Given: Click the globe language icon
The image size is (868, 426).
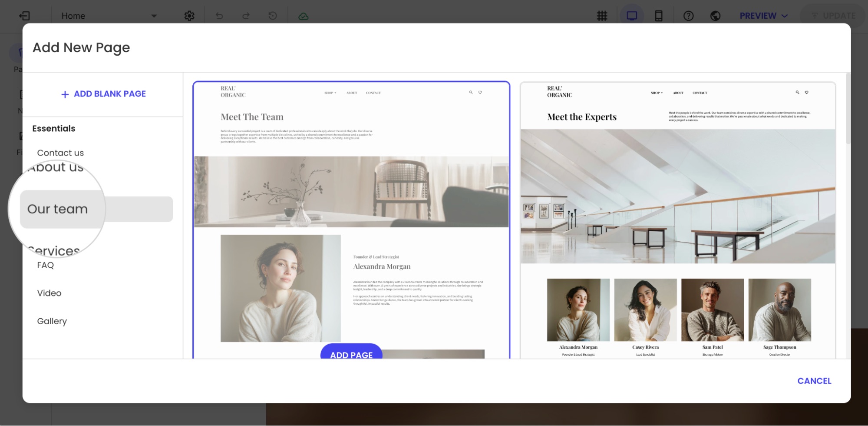Looking at the screenshot, I should [715, 16].
